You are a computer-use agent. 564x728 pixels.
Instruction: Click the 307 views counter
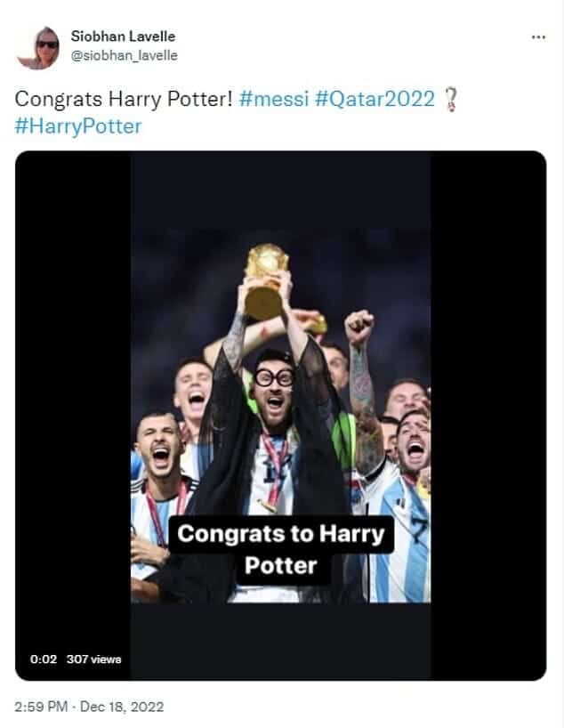(x=93, y=659)
